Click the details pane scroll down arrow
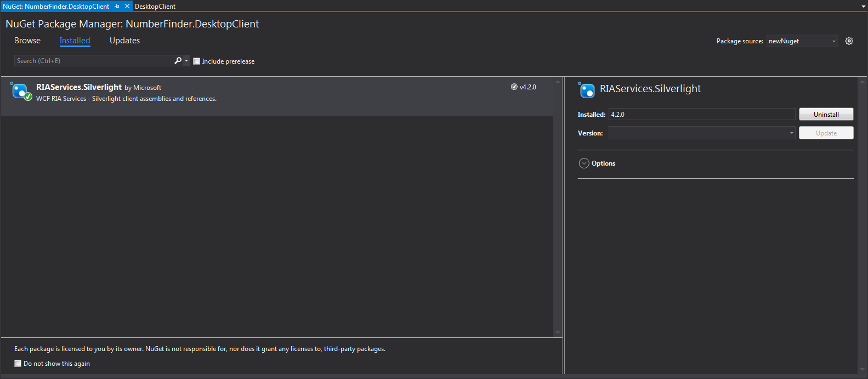This screenshot has width=868, height=379. 862,370
